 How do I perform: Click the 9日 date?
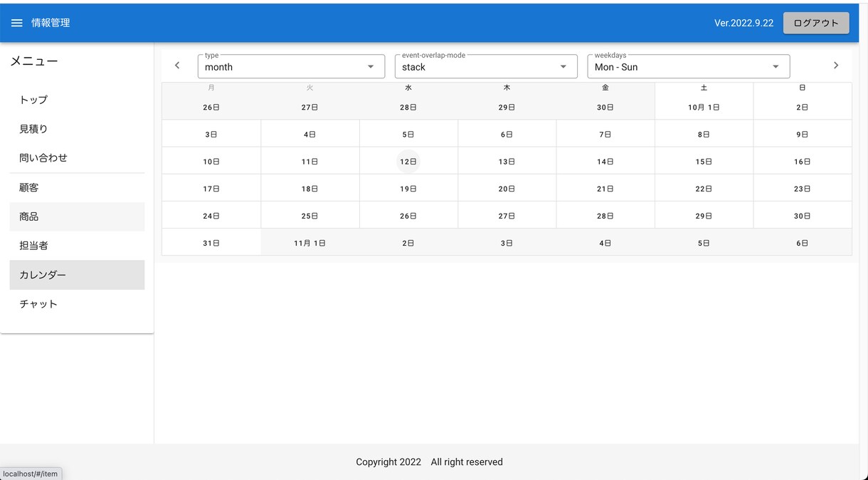click(x=803, y=134)
